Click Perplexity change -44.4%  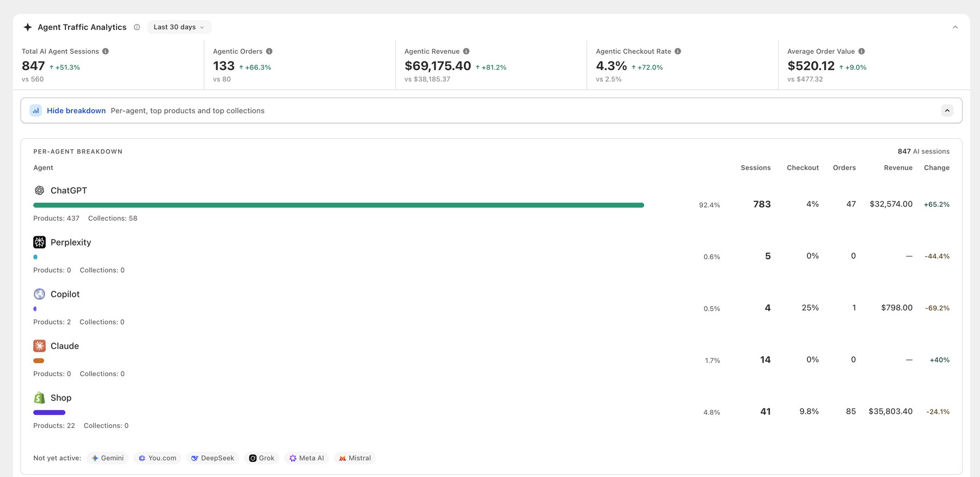937,256
